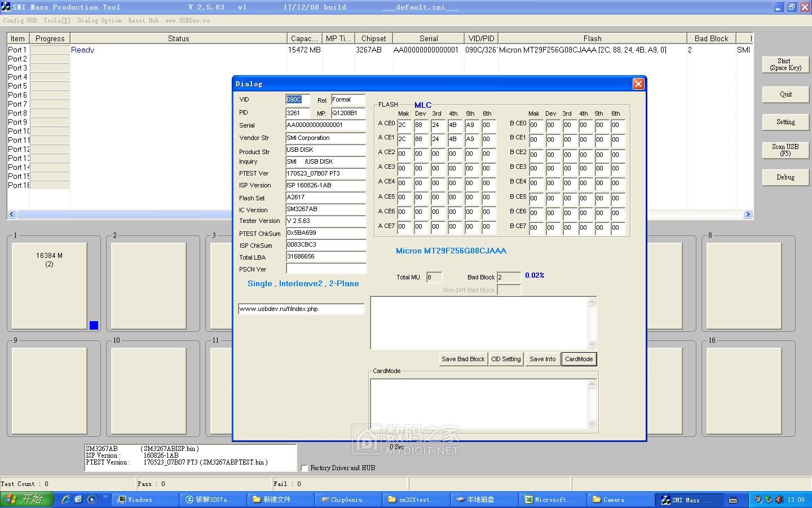812x508 pixels.
Task: Open the second browser icon in quick launch
Action: pyautogui.click(x=78, y=500)
